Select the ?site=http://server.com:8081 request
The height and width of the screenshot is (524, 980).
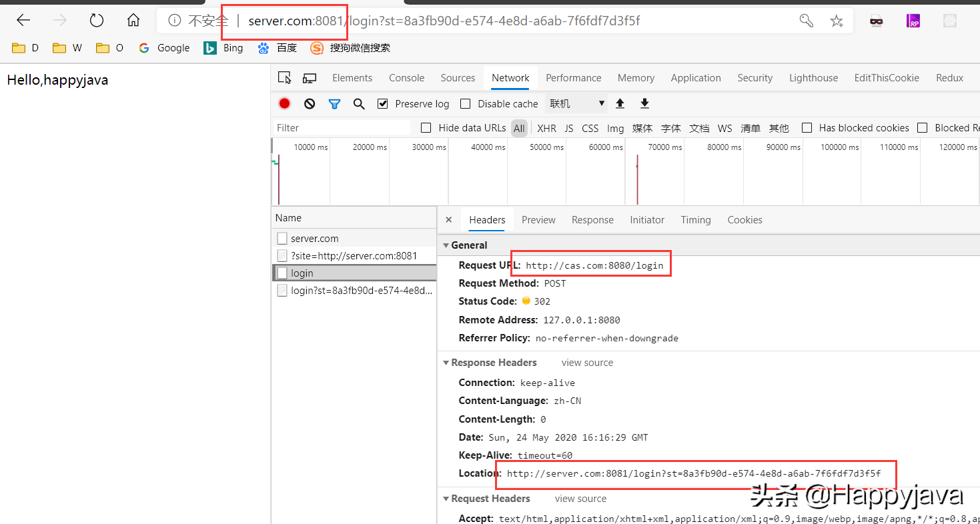coord(354,255)
